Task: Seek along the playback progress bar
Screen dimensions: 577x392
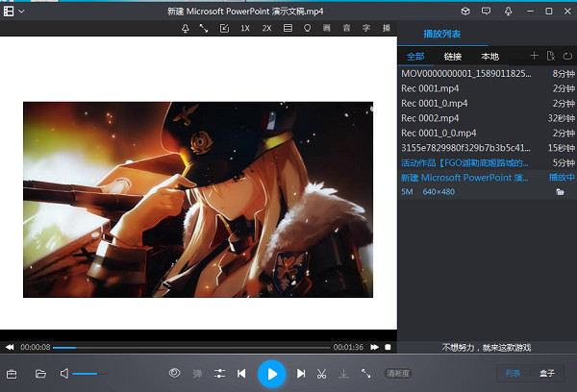Action: [191, 347]
